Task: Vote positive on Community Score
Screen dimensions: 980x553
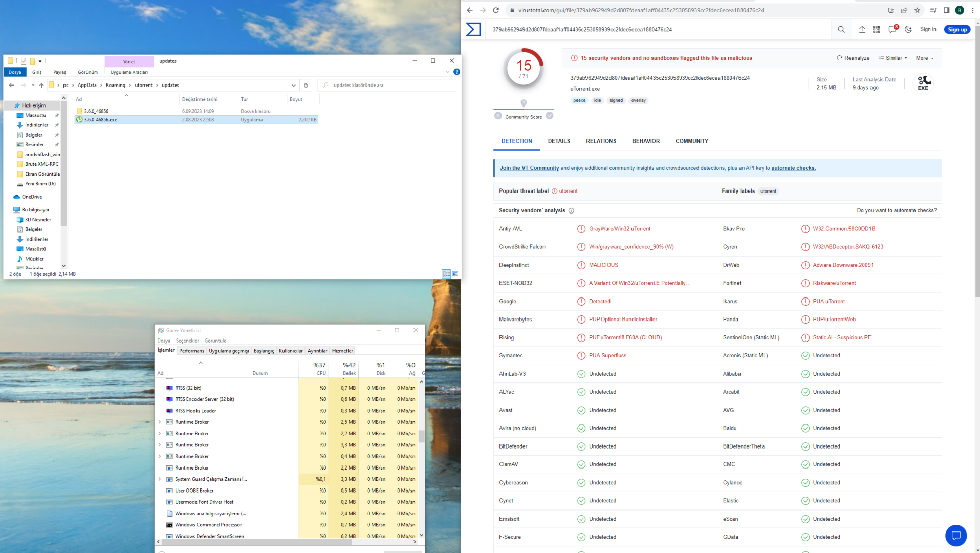Action: click(550, 116)
